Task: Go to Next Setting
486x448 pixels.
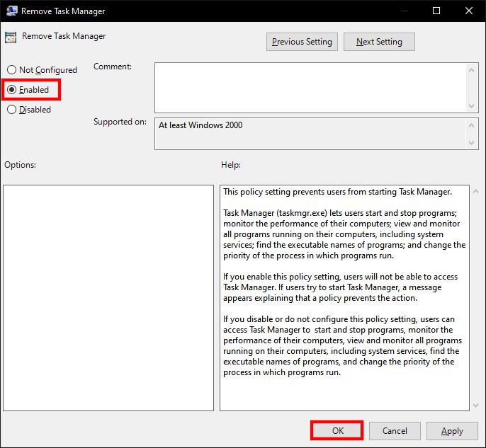Action: click(x=379, y=42)
